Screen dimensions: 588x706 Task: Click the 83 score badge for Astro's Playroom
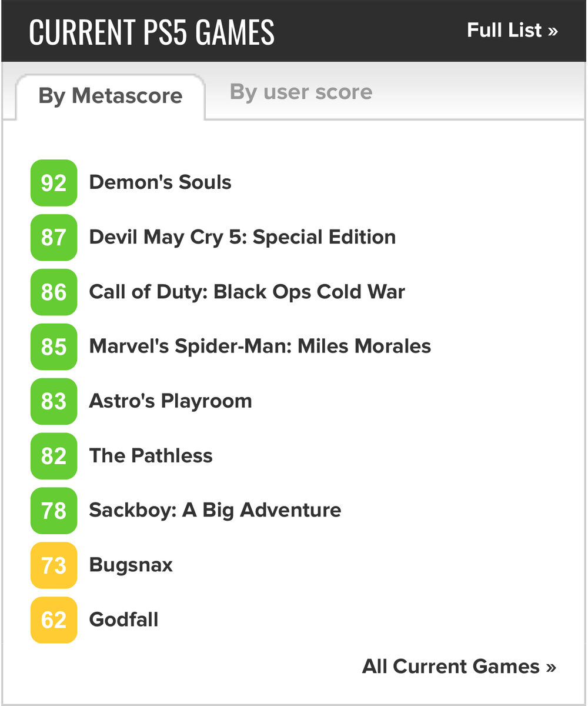[x=54, y=401]
